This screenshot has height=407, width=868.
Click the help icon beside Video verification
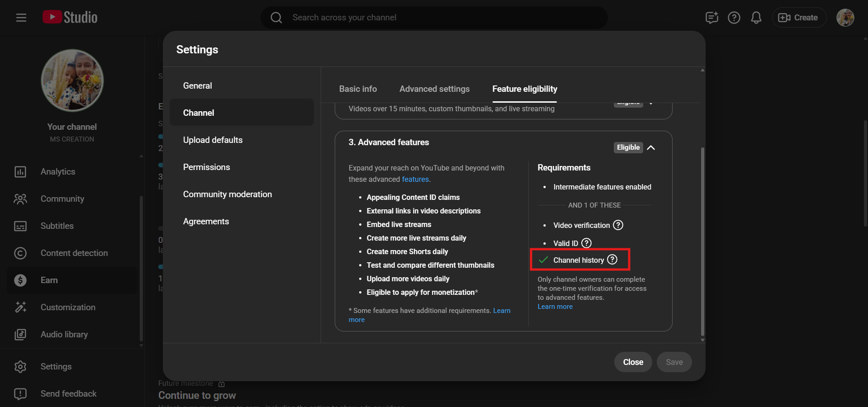click(x=618, y=225)
